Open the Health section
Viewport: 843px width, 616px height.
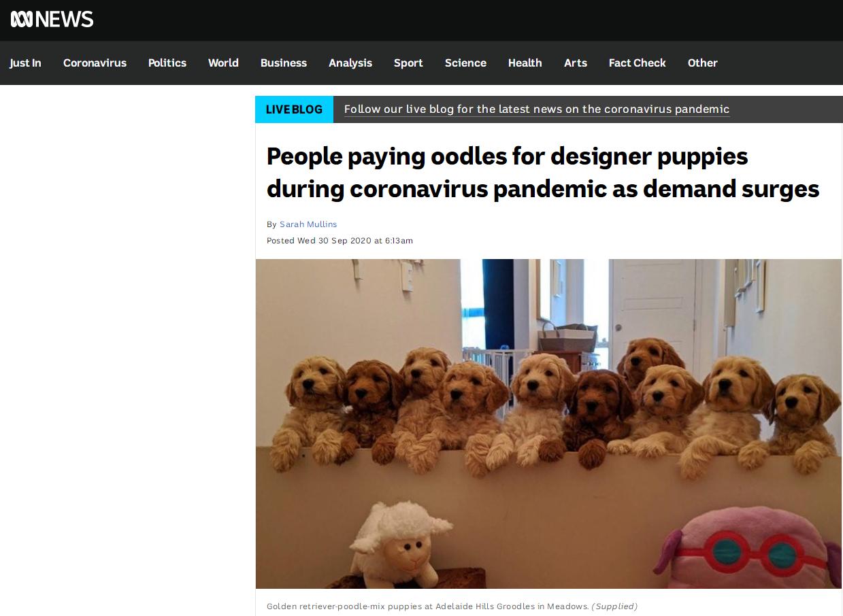(x=525, y=63)
